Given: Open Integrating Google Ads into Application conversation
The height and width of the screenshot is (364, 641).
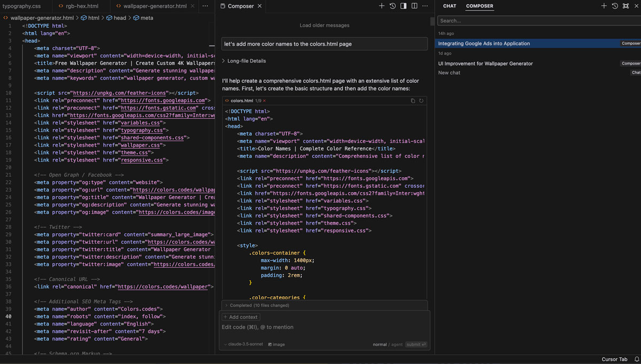Looking at the screenshot, I should pyautogui.click(x=539, y=43).
